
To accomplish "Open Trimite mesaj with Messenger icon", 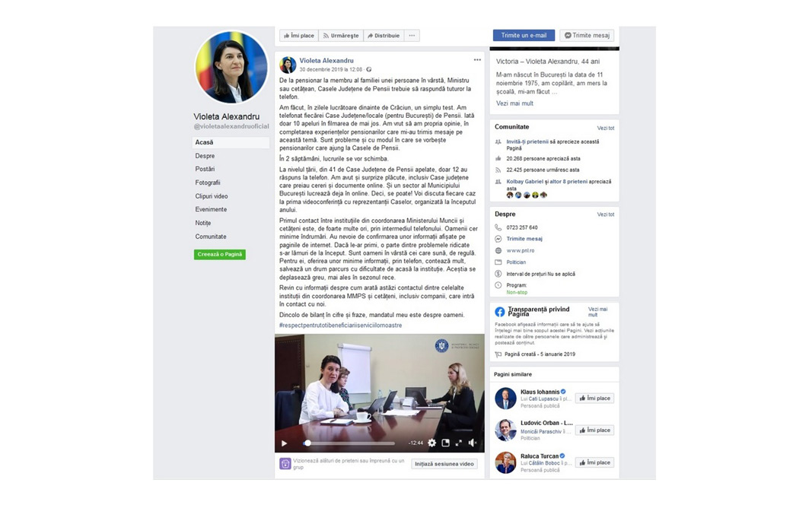I will (x=587, y=35).
